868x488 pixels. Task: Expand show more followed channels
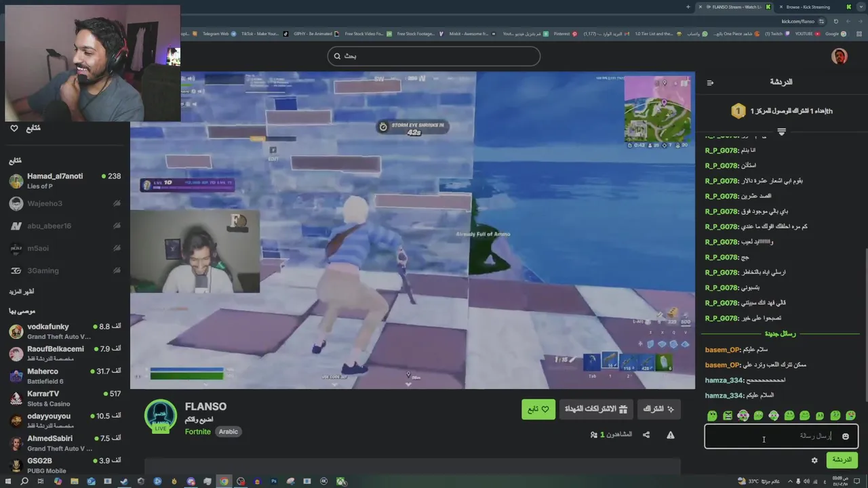pyautogui.click(x=21, y=291)
